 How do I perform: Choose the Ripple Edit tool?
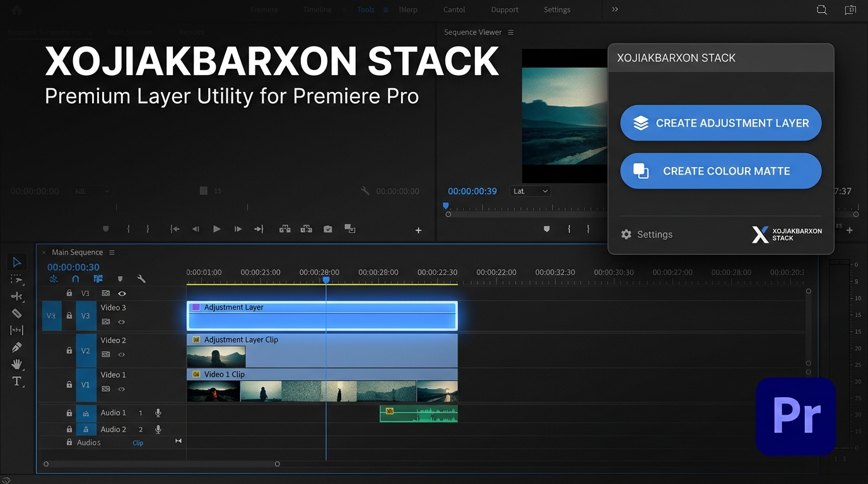tap(17, 296)
